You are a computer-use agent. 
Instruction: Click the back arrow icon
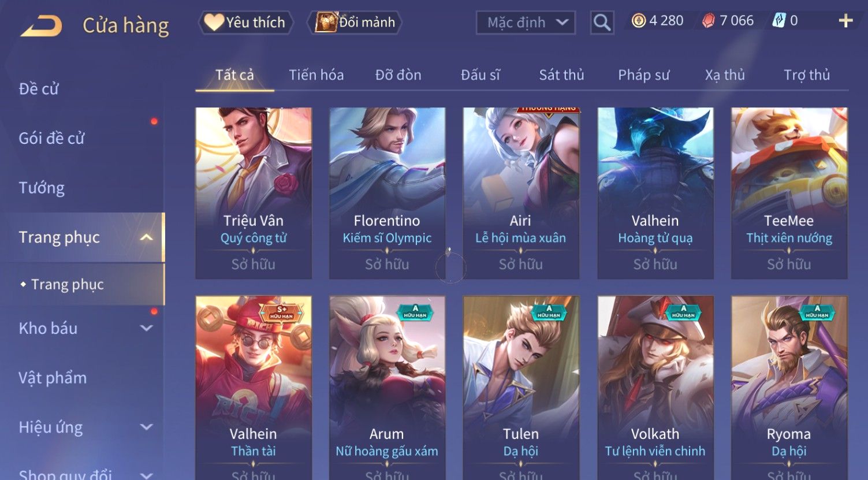tap(41, 26)
